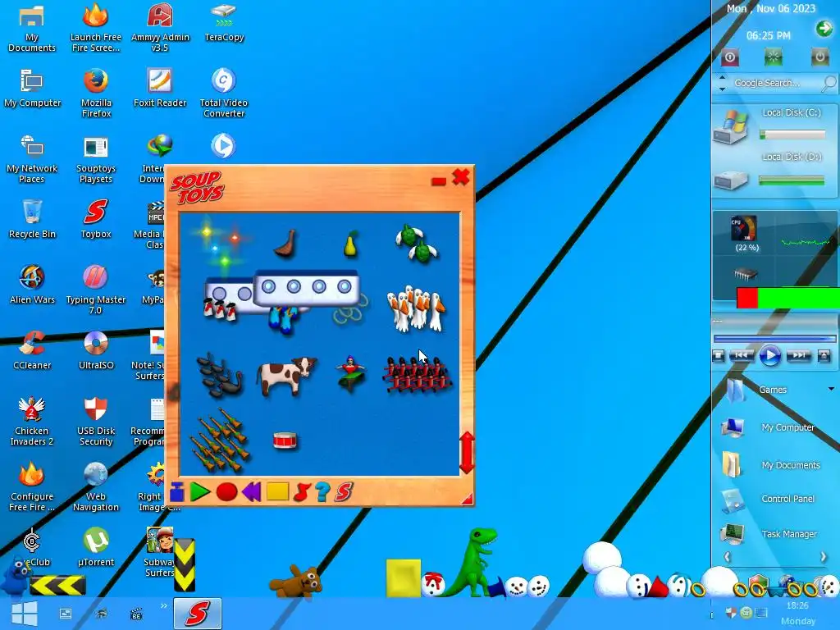Click the yellow square stop button
Screen dimensions: 840x630
277,492
